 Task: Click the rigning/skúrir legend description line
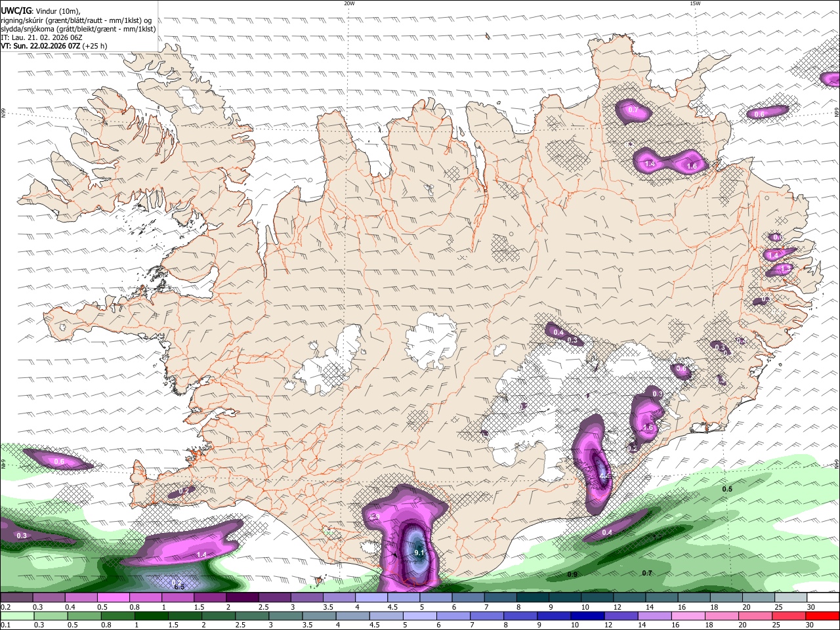(76, 20)
